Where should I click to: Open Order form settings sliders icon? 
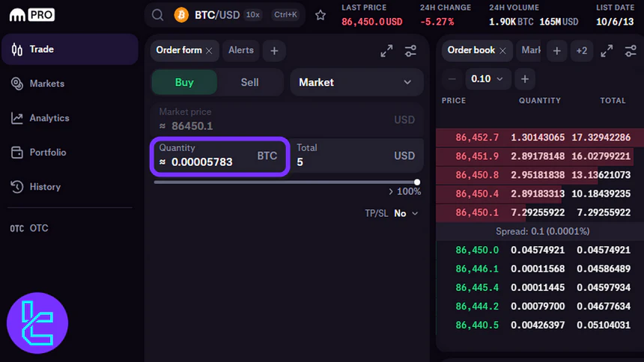[x=410, y=51]
